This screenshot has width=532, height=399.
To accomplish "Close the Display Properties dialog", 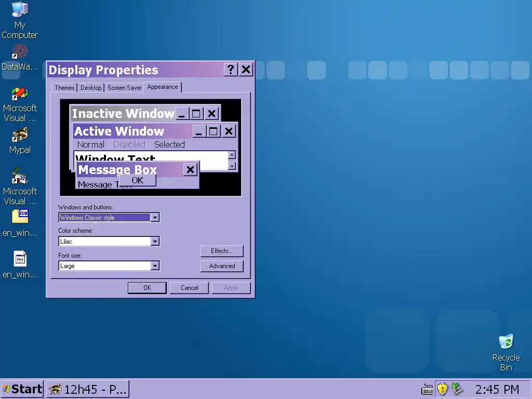I will 246,70.
